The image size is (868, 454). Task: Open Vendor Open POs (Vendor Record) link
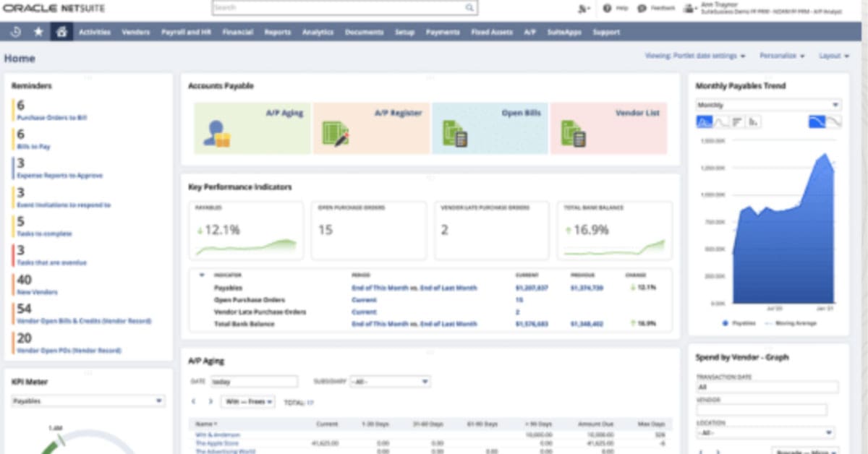tap(69, 351)
